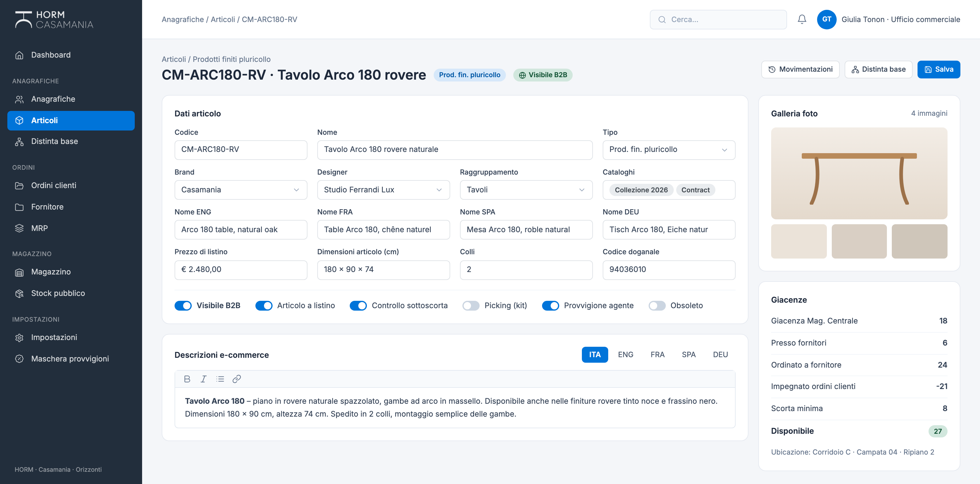Screen dimensions: 980x484
Task: Click the notifications bell icon
Action: [801, 19]
